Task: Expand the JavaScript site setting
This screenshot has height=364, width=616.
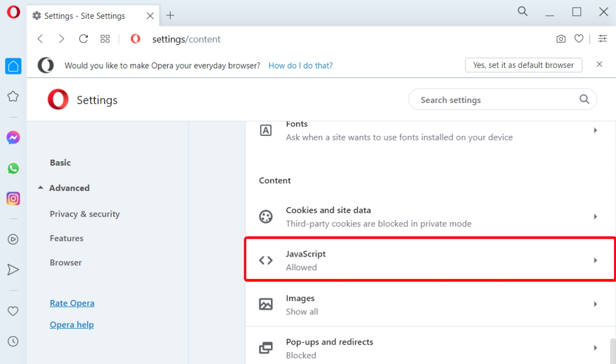Action: [x=430, y=261]
